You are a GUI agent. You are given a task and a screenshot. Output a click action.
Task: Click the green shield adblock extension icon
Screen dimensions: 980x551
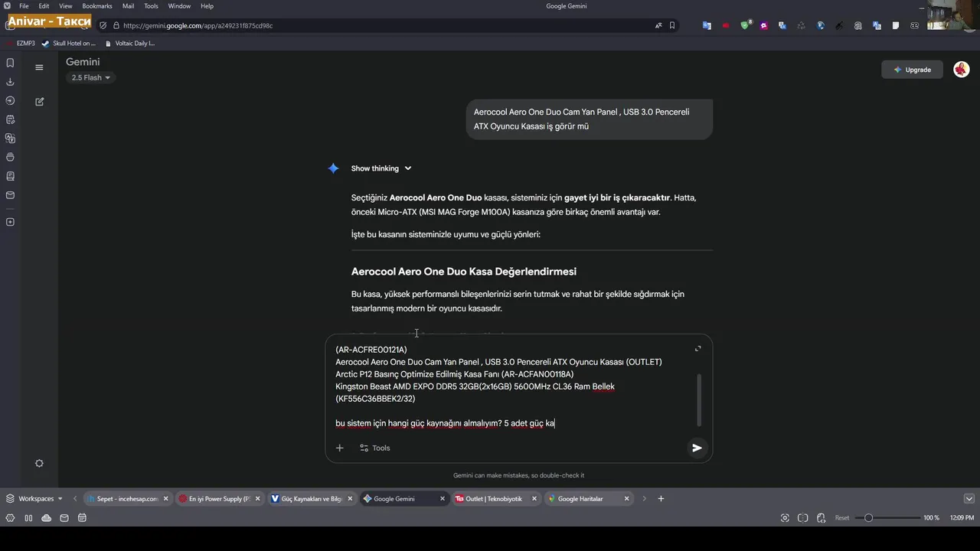click(745, 25)
